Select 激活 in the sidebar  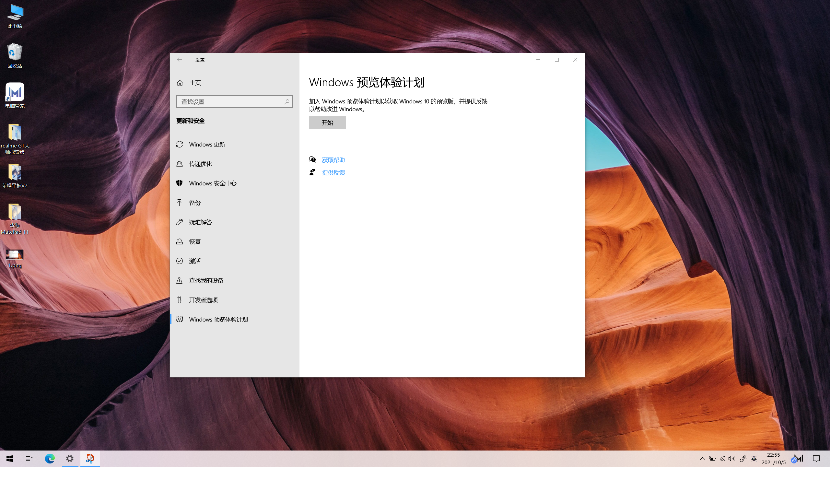click(234, 261)
